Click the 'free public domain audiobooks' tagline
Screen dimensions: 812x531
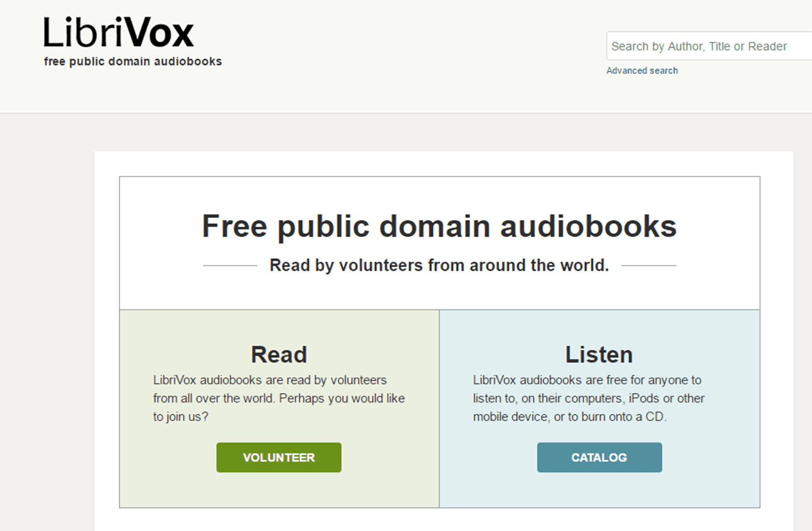tap(133, 61)
